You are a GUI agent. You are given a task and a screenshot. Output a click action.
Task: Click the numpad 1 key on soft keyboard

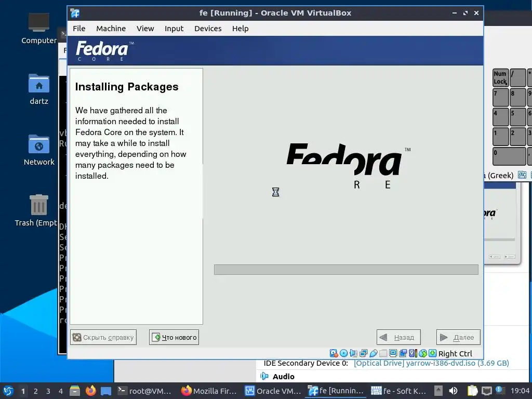(x=500, y=137)
